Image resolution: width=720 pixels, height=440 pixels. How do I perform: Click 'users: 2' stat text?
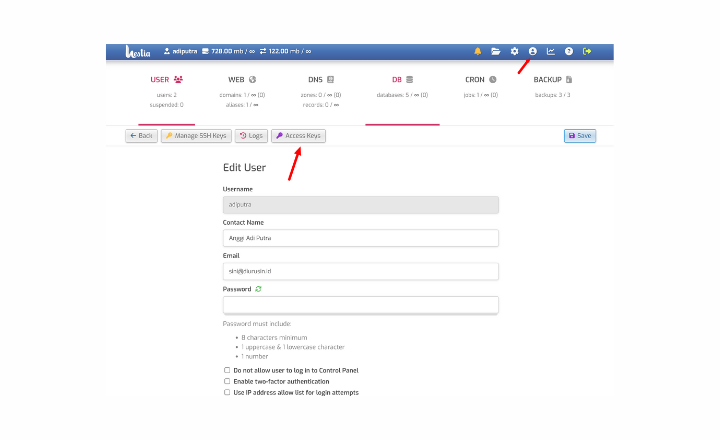point(166,95)
